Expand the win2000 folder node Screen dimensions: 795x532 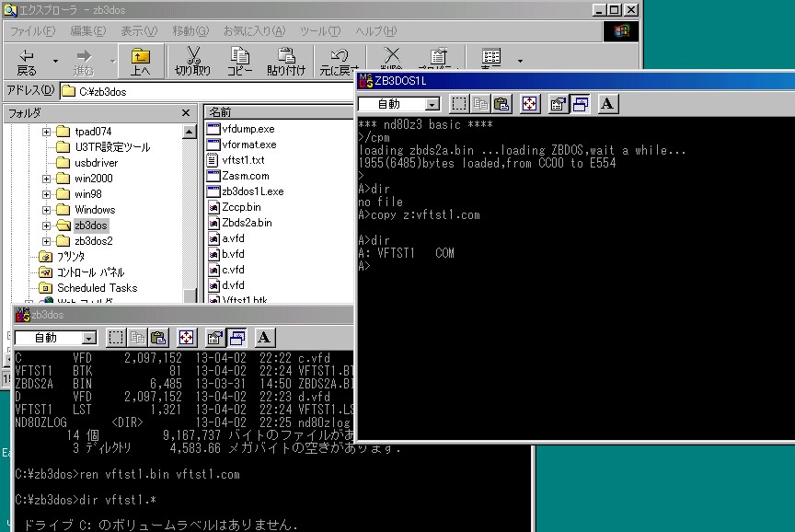tap(46, 179)
